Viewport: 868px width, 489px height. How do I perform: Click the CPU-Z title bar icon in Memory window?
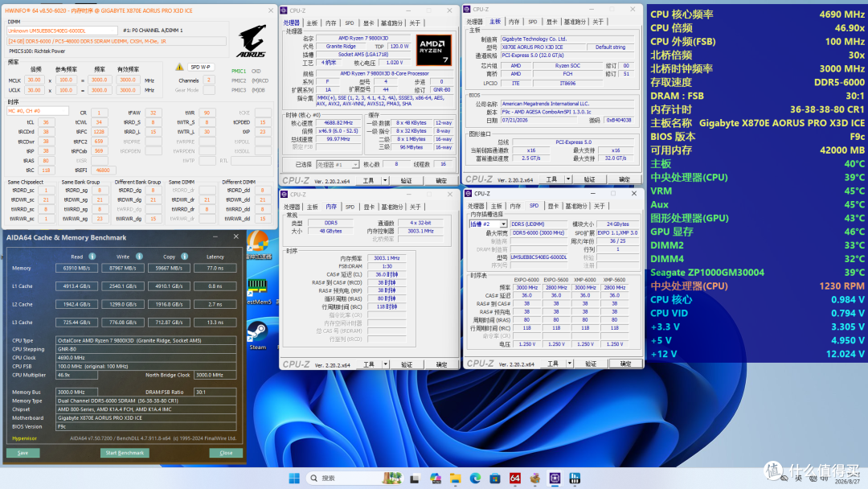click(284, 195)
